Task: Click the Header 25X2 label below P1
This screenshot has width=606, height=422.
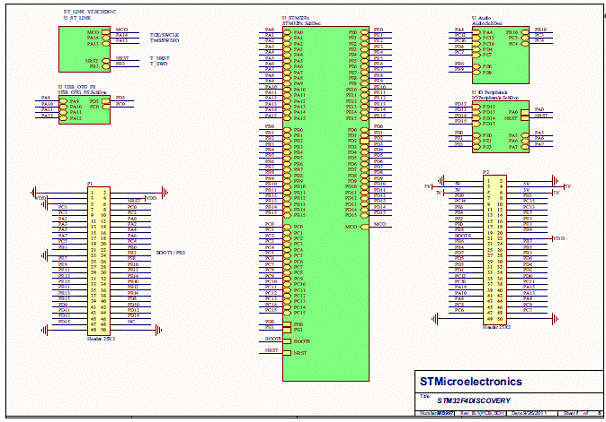Action: click(x=100, y=339)
